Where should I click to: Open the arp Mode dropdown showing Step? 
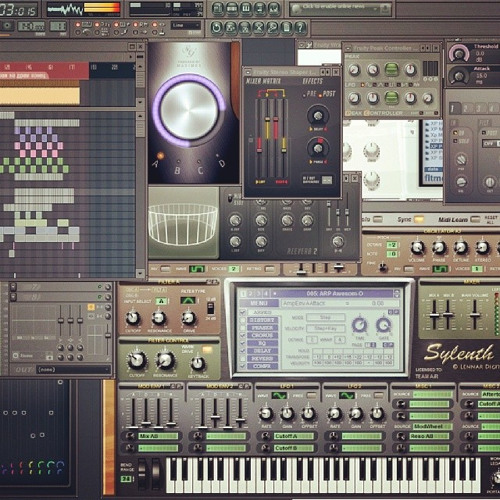[325, 317]
